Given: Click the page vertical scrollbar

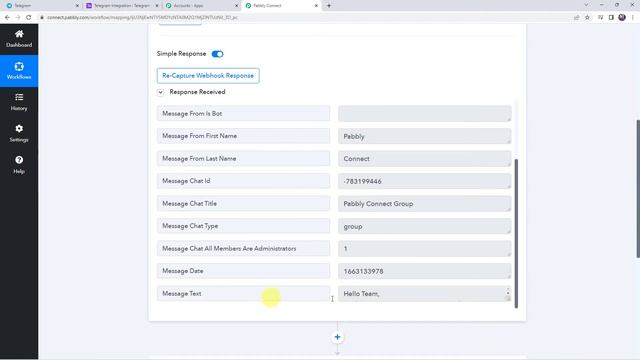Looking at the screenshot, I should click(x=638, y=189).
